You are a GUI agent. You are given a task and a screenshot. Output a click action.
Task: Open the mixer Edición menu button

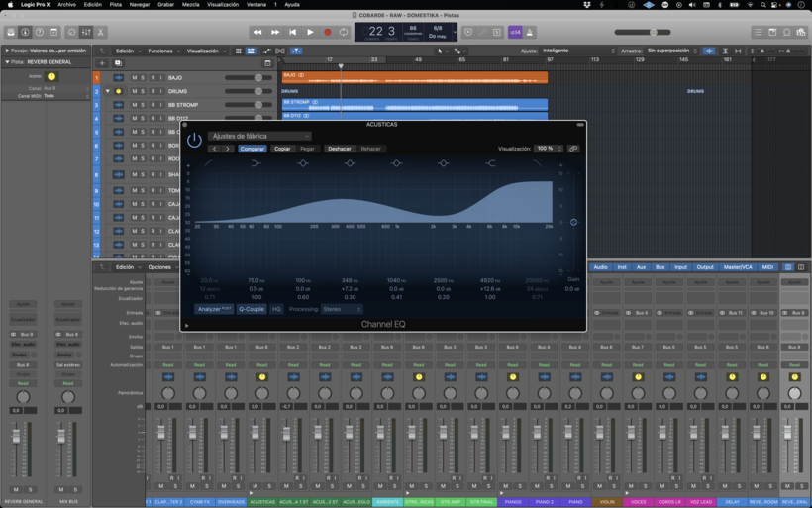coord(128,267)
